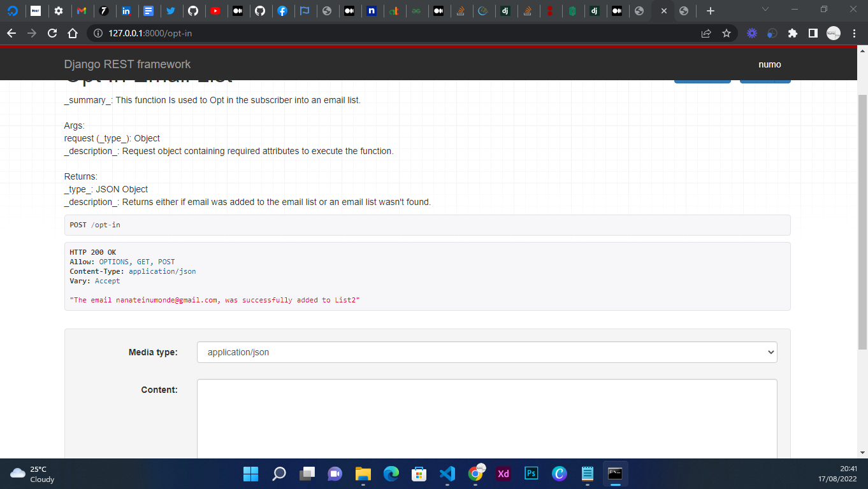
Task: Open Task View from the taskbar
Action: click(x=307, y=474)
